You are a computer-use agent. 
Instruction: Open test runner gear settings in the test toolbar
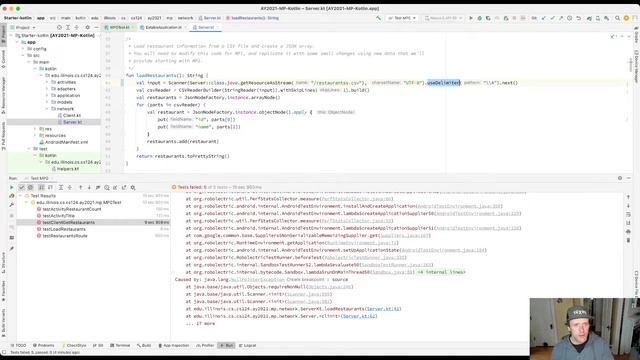tap(133, 187)
